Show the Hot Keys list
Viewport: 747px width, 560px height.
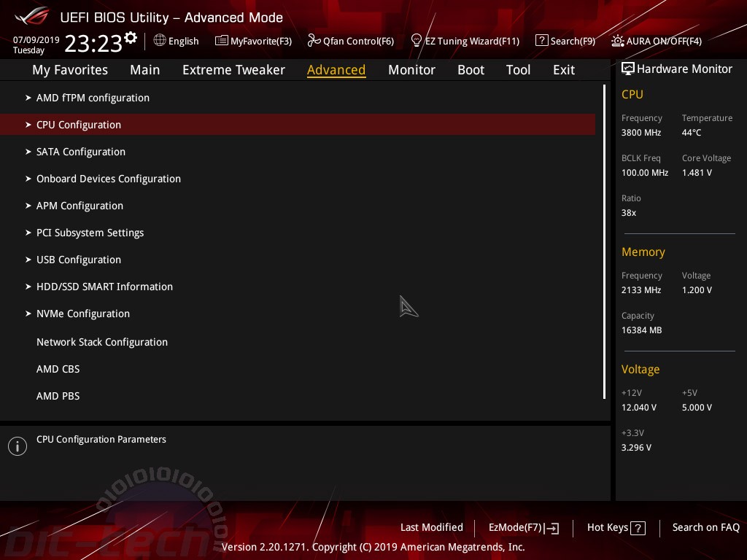[x=608, y=528]
